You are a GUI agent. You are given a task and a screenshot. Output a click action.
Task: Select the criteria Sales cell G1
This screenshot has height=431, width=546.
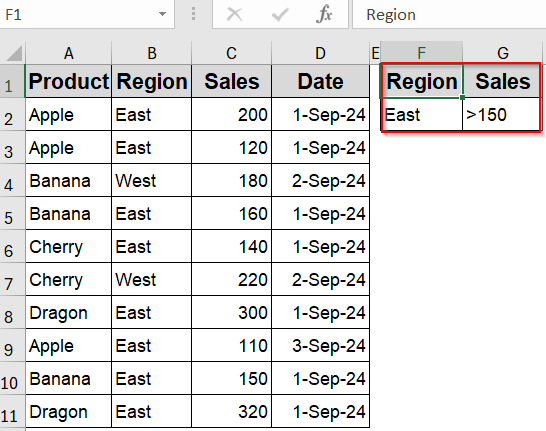point(503,81)
